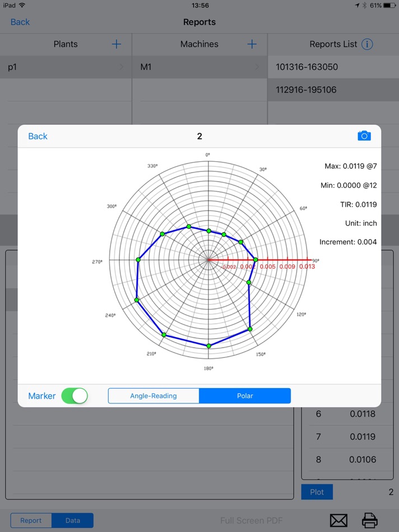The width and height of the screenshot is (399, 532).
Task: Tap the TIR: 0.0119 label
Action: point(358,204)
